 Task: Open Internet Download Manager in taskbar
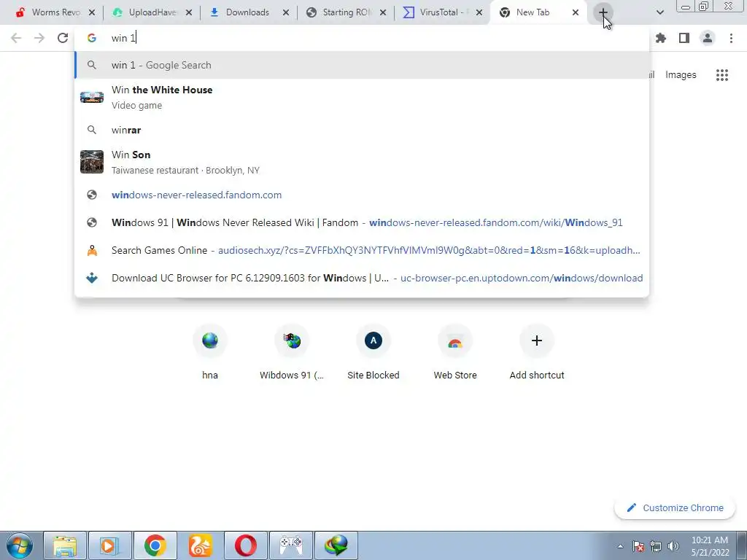(x=336, y=545)
